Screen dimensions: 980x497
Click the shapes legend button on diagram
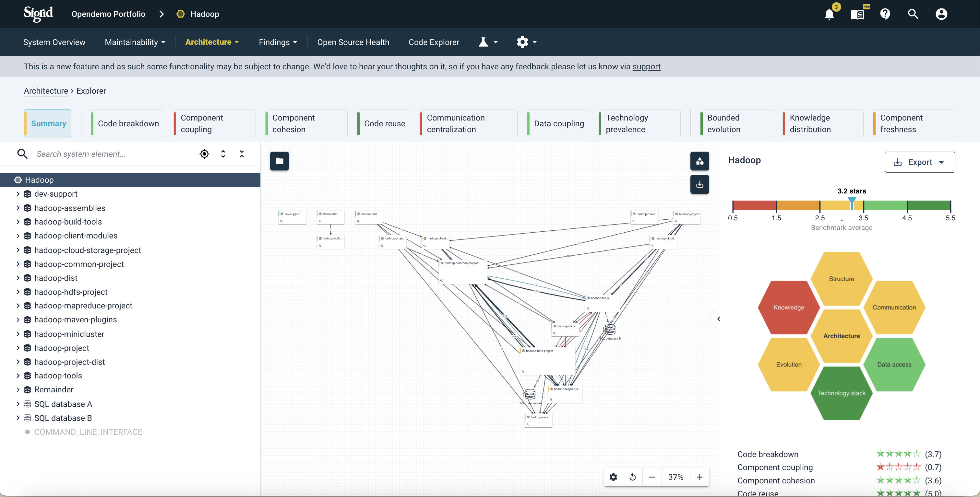[699, 161]
